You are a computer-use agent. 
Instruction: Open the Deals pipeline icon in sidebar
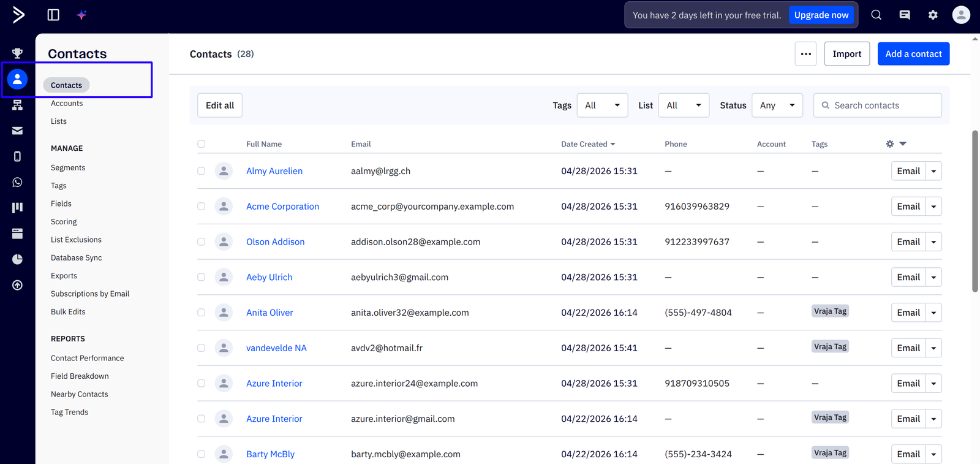click(17, 208)
